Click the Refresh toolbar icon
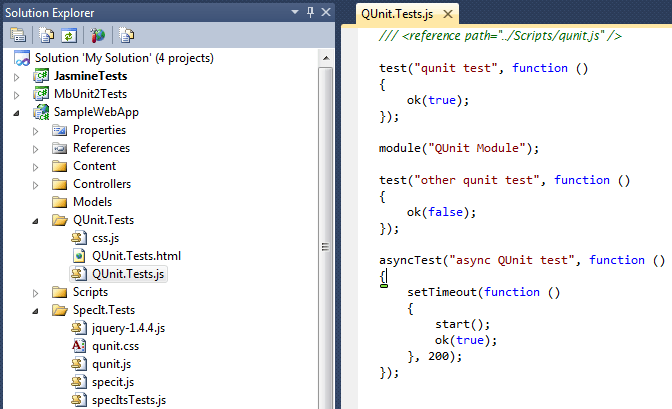The height and width of the screenshot is (409, 672). [x=69, y=35]
